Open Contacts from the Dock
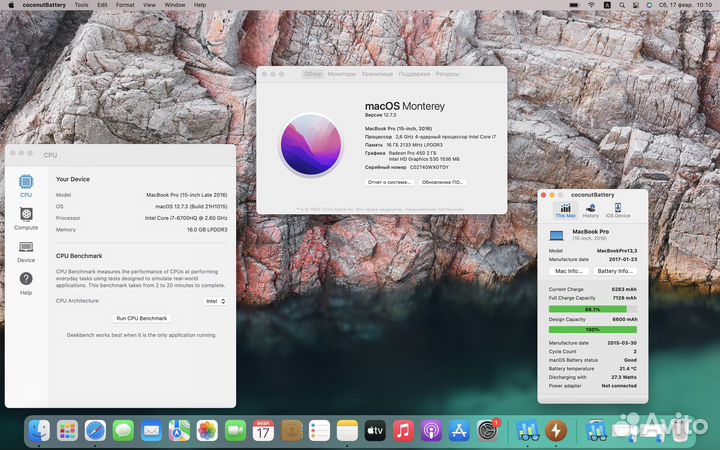The image size is (720, 450). [x=292, y=431]
